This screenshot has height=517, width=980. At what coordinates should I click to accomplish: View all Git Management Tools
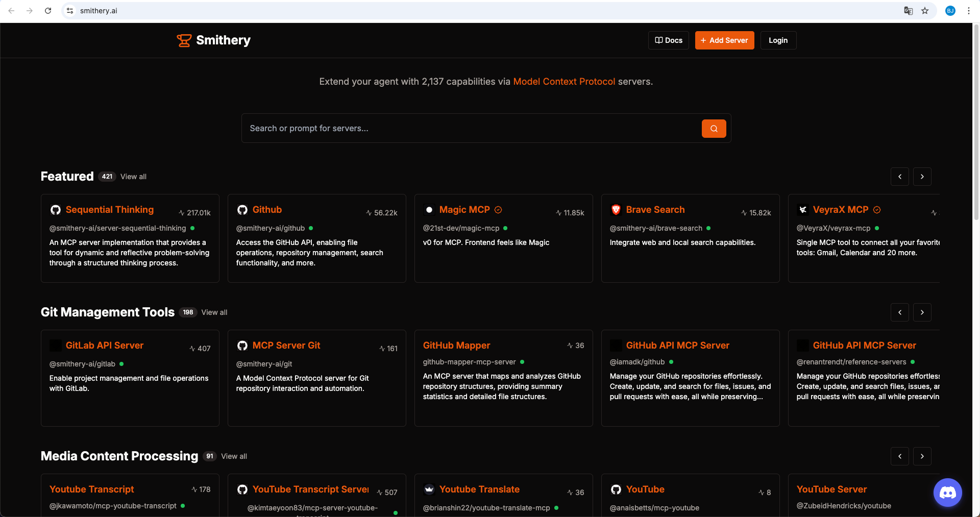[214, 312]
